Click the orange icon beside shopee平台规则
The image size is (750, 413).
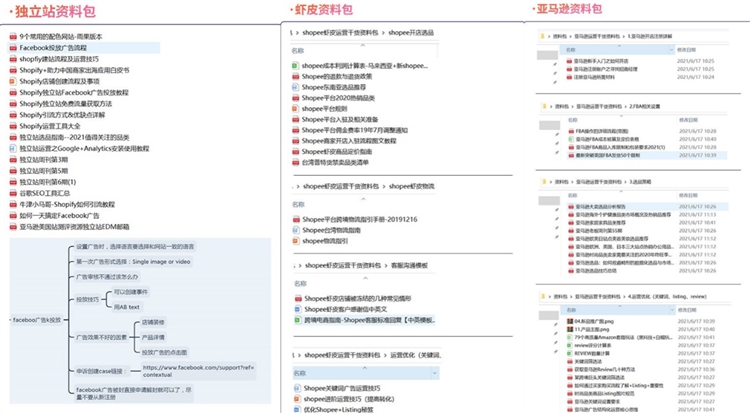296,109
